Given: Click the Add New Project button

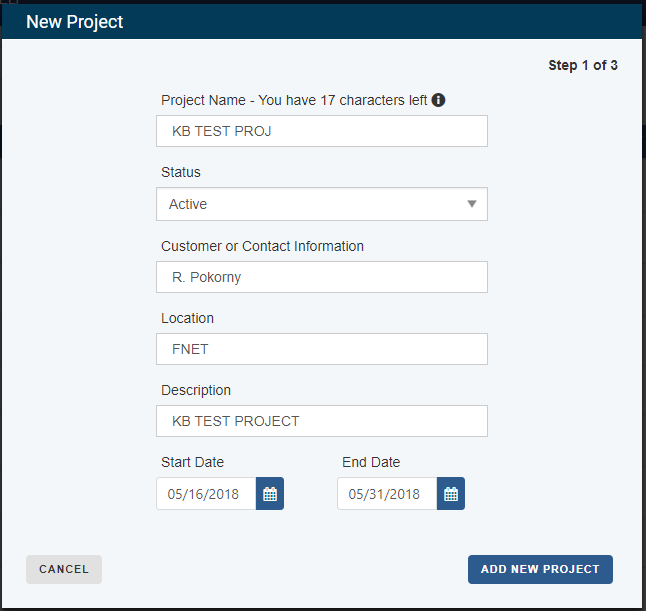Looking at the screenshot, I should pyautogui.click(x=540, y=569).
